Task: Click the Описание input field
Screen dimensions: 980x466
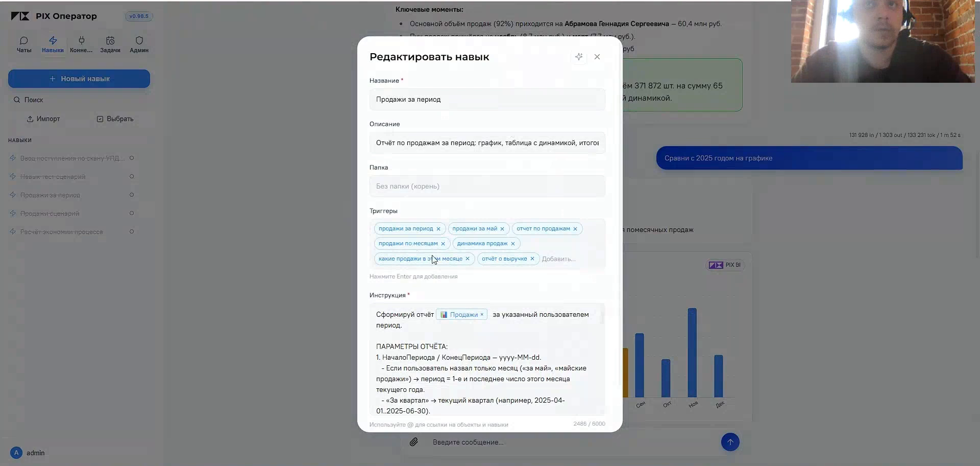Action: point(487,143)
